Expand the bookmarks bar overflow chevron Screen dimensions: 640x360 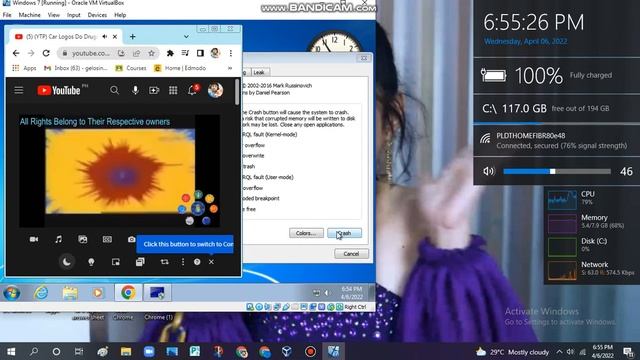230,68
